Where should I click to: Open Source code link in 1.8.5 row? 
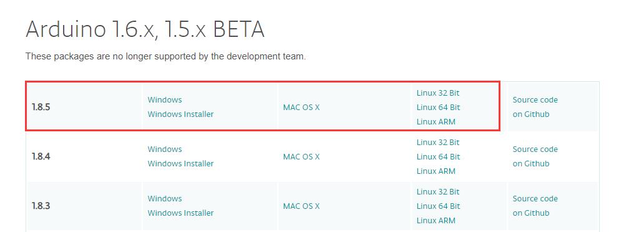535,100
